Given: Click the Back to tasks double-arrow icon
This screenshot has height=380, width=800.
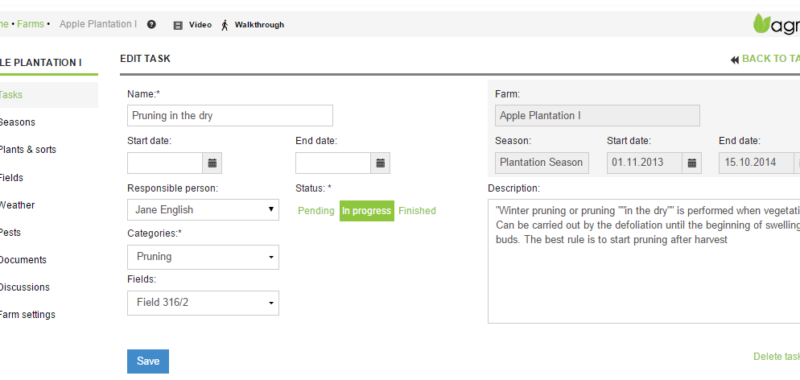Looking at the screenshot, I should click(735, 60).
